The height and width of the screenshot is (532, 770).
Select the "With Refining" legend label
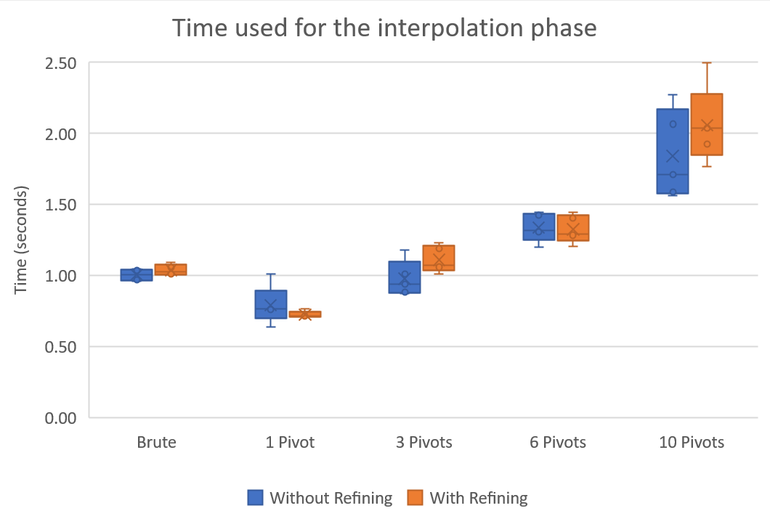point(479,498)
